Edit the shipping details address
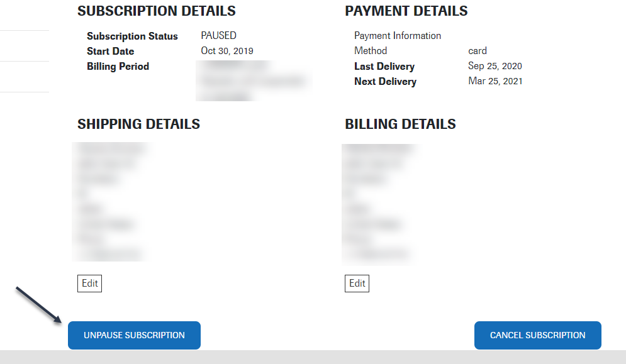 [89, 284]
